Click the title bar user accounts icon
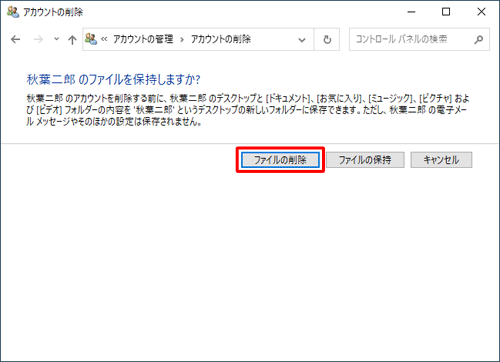Viewport: 500px width, 362px height. tap(13, 12)
